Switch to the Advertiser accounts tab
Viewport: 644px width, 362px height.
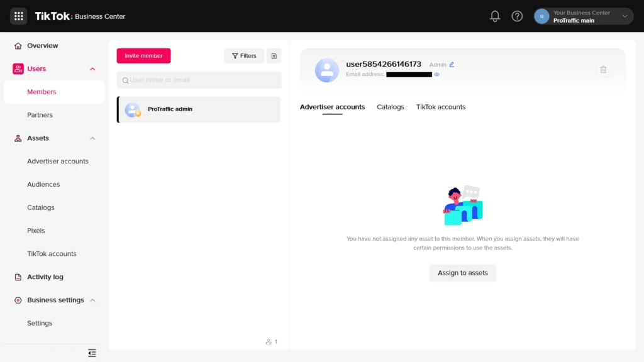pos(332,107)
